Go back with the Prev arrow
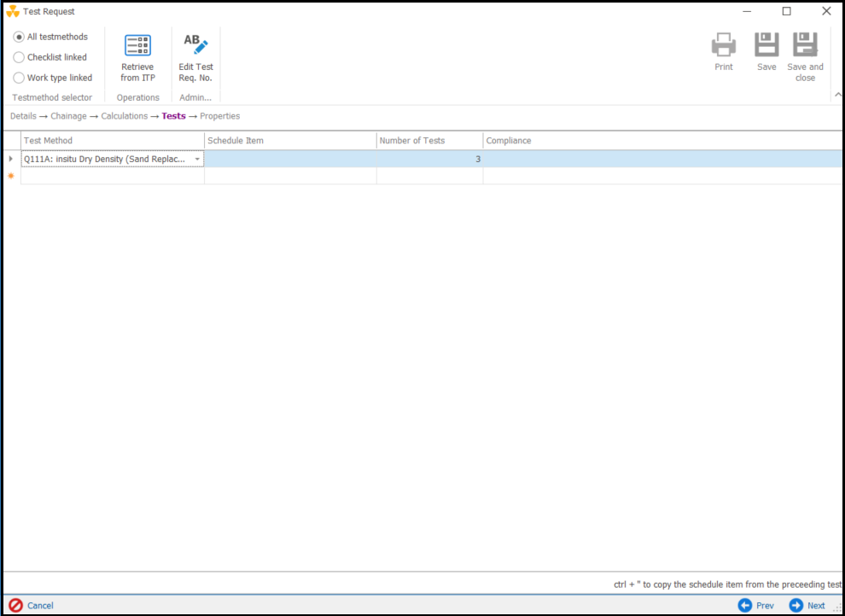This screenshot has width=845, height=616. point(745,605)
